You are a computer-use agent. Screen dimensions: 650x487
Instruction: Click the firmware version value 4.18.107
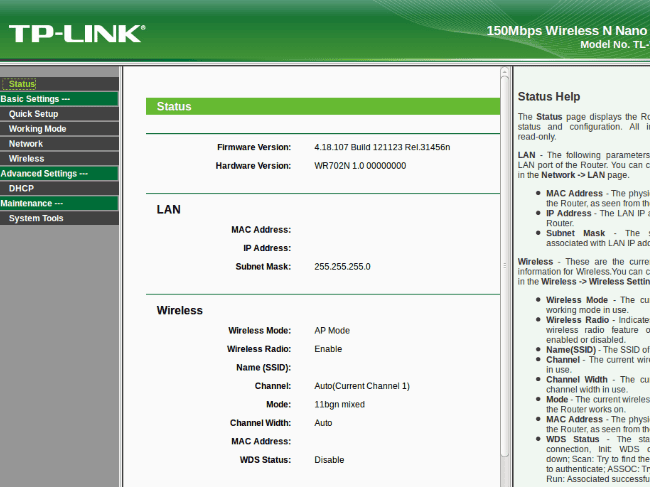382,147
